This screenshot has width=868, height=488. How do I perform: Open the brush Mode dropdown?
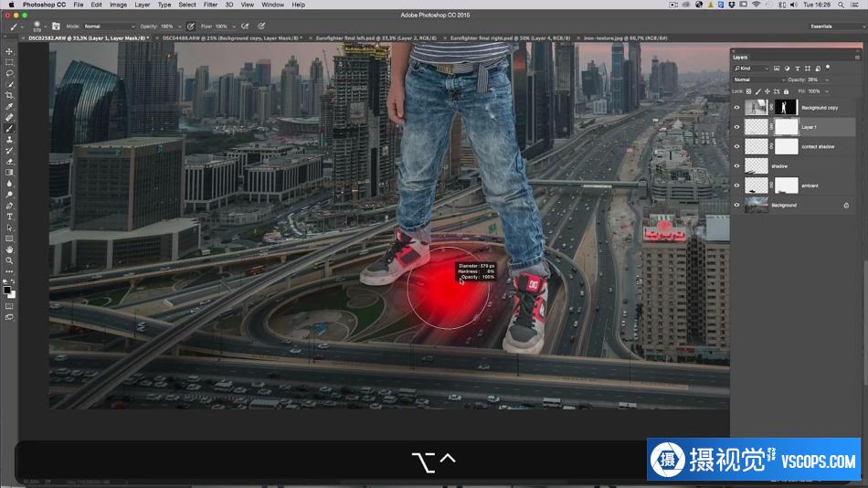pyautogui.click(x=109, y=26)
